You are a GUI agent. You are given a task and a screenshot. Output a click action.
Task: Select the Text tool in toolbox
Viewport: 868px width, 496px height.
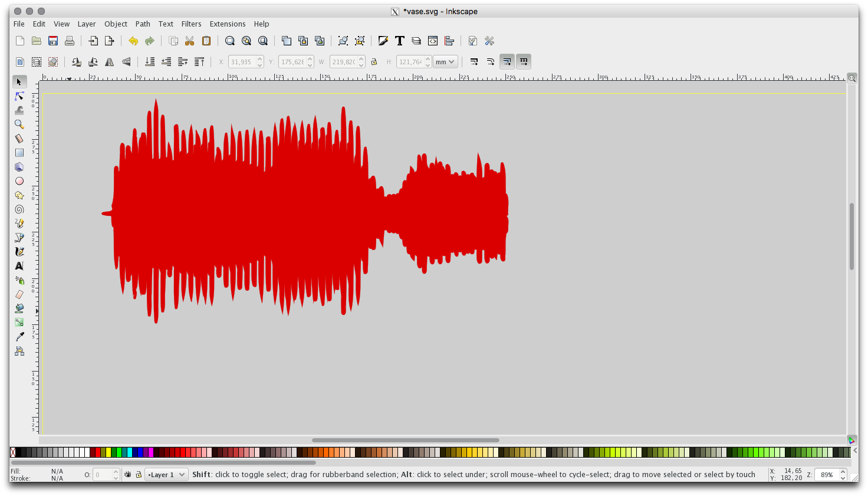coord(19,266)
